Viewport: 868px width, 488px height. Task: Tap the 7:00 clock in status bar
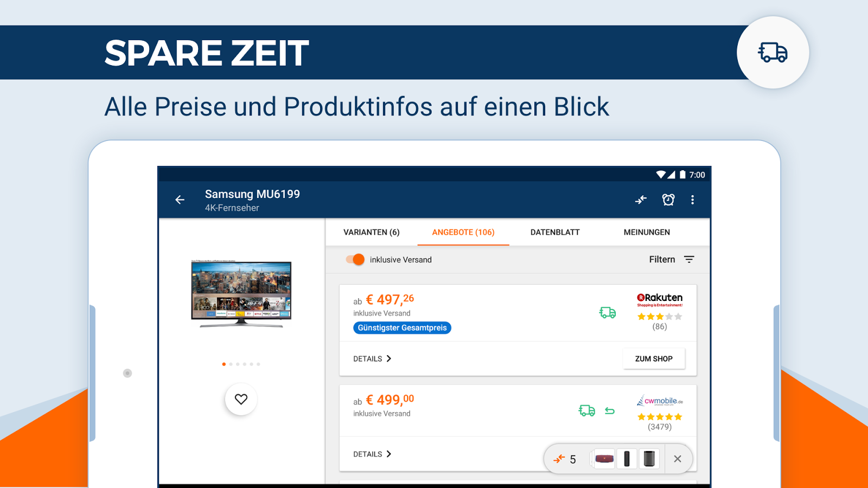pos(697,175)
